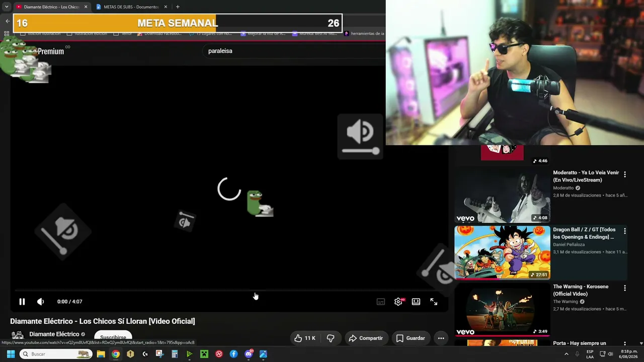This screenshot has width=644, height=362.
Task: Open more actions ellipsis below the video
Action: (x=441, y=338)
